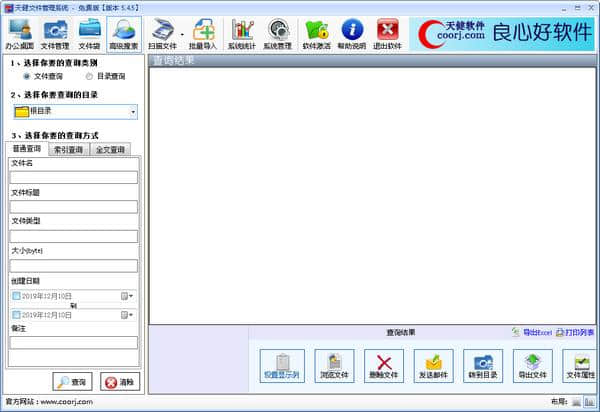Open 软件激活 software activation
This screenshot has height=412, width=600.
pos(316,34)
